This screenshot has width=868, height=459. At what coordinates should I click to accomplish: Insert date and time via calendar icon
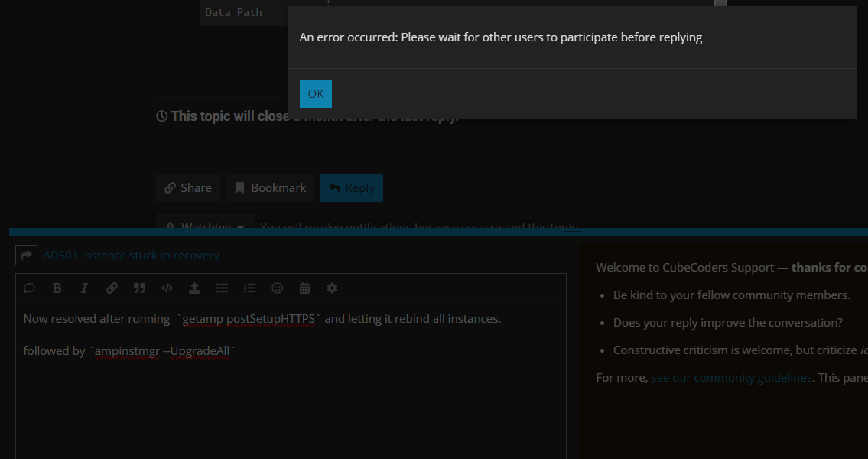[304, 288]
